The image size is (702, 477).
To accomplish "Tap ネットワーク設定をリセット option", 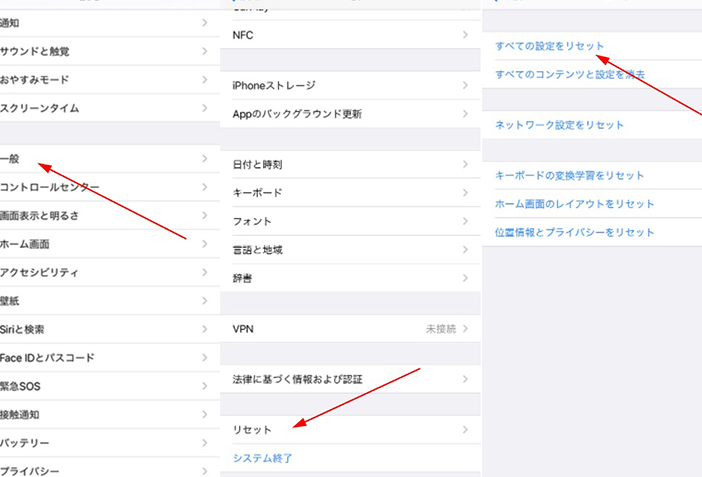I will 559,125.
